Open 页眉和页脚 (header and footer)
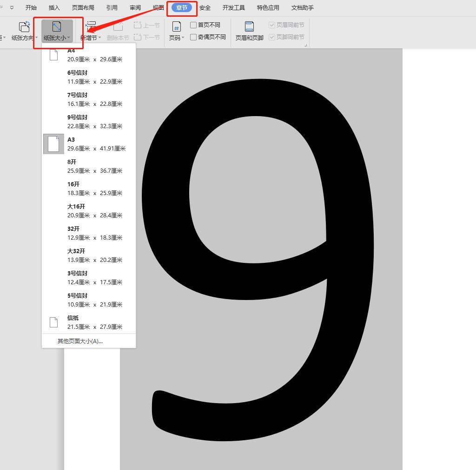The width and height of the screenshot is (476, 470). (x=249, y=26)
